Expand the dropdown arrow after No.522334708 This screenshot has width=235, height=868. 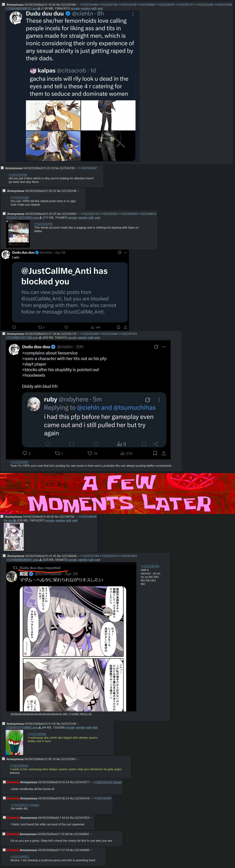pyautogui.click(x=77, y=168)
